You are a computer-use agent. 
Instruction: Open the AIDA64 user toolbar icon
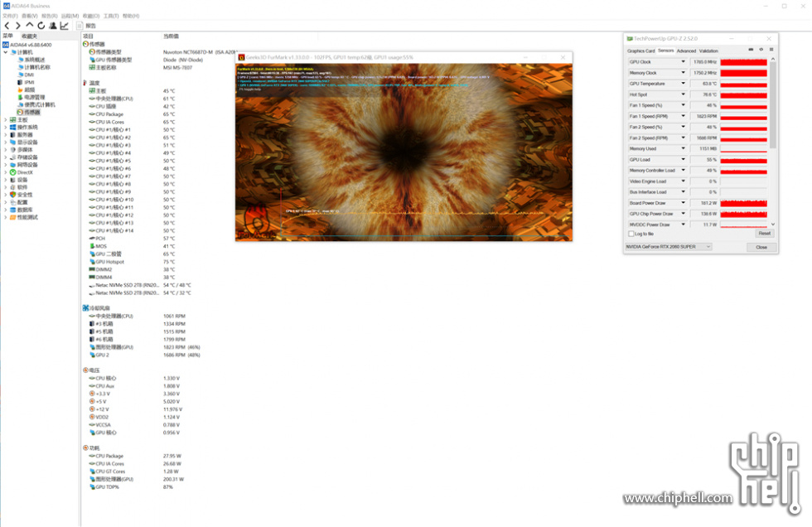click(x=53, y=26)
